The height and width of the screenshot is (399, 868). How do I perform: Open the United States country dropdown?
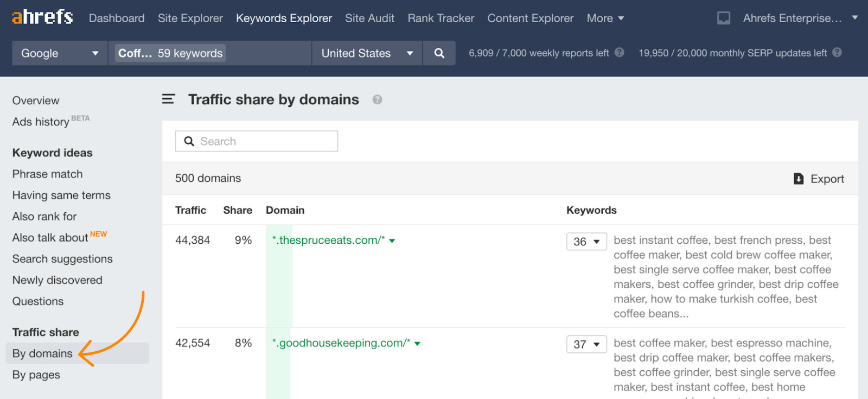[367, 53]
